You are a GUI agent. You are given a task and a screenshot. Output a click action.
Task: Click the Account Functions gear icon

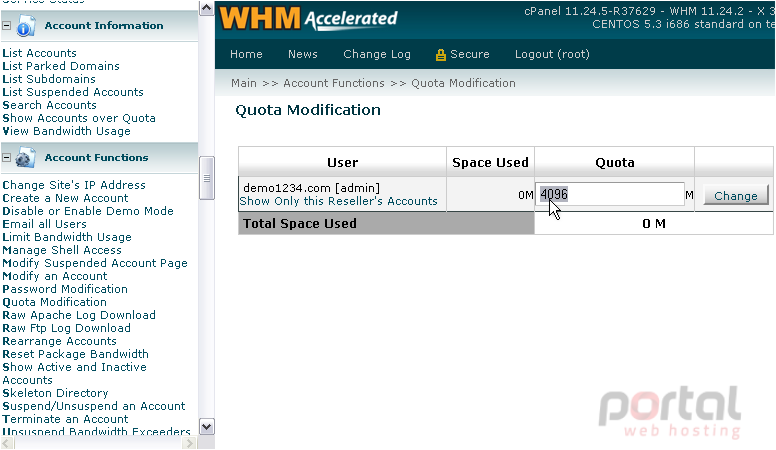click(25, 158)
